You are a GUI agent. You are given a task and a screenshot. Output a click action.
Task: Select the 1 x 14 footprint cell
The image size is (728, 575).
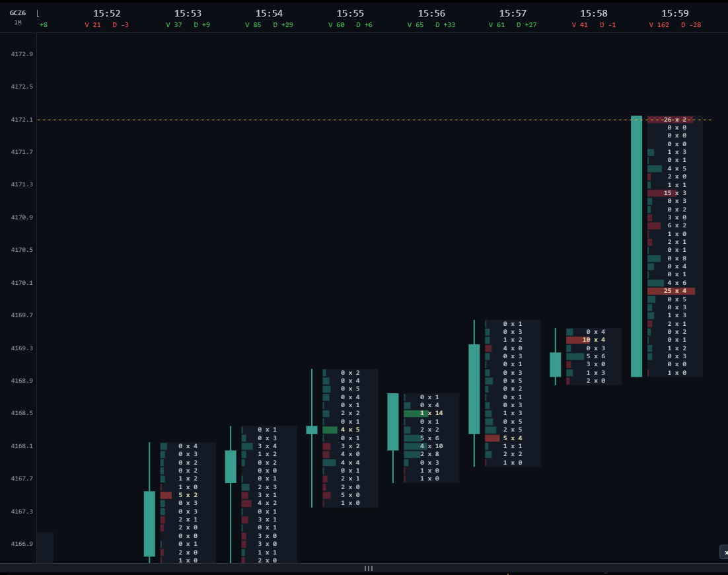tap(431, 413)
